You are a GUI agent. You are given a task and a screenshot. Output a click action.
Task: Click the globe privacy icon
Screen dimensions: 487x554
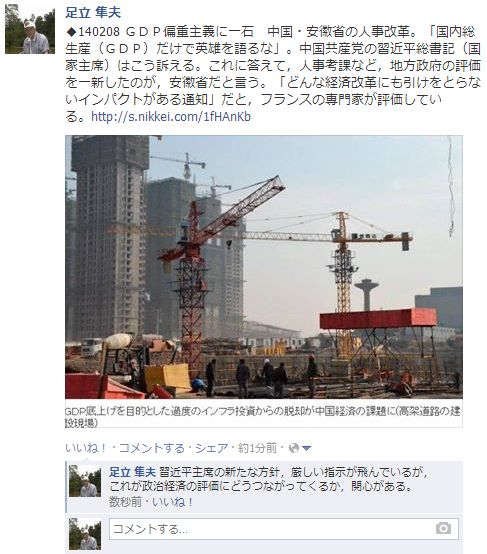(294, 448)
